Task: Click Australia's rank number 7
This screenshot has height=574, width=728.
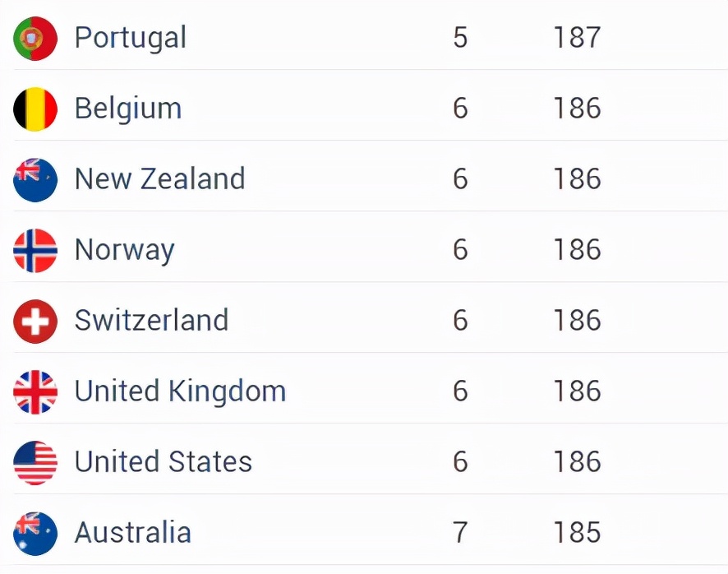Action: click(460, 532)
